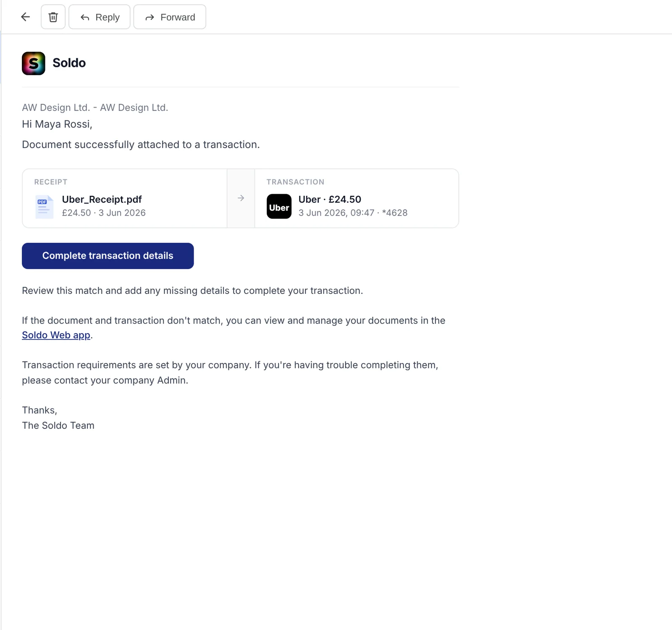Click the 'Uber · £24.50' transaction title
Viewport: 672px width, 630px height.
[330, 199]
